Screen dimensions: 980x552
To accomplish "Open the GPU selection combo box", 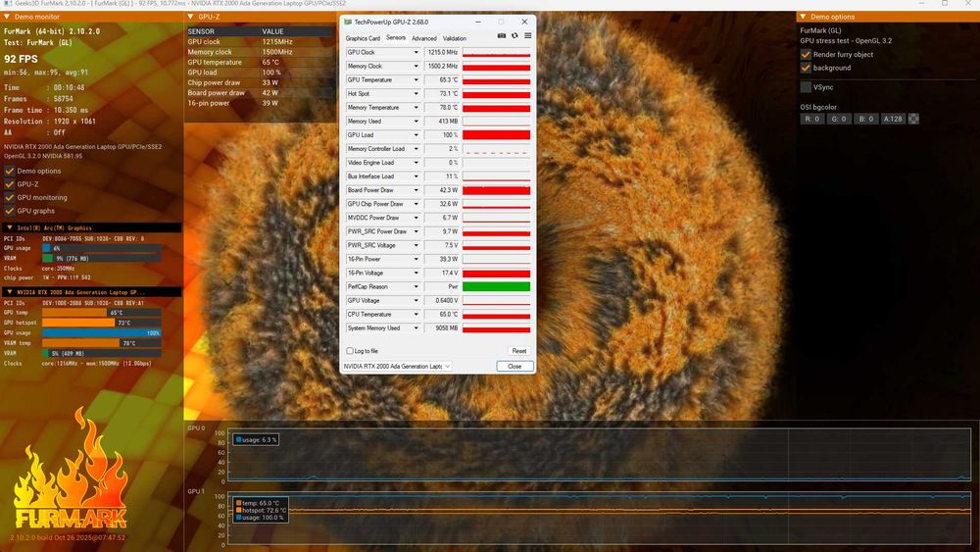I will (396, 367).
